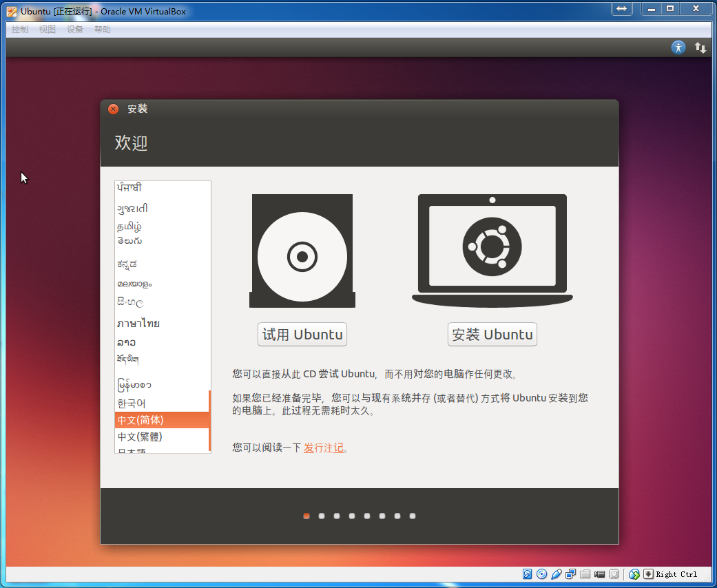Select తెలుగు (Telugu) in the language list
717x588 pixels.
coord(162,241)
